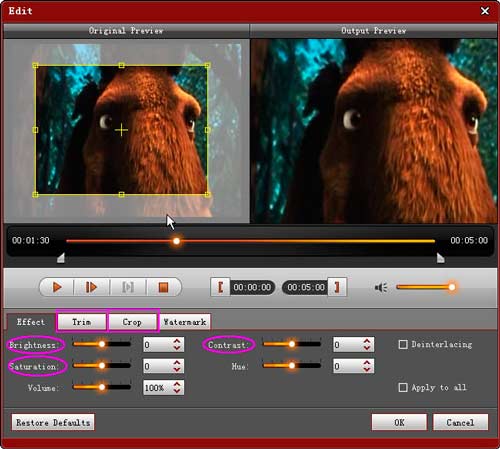The width and height of the screenshot is (500, 449).
Task: Click the Cancel button
Action: point(460,422)
